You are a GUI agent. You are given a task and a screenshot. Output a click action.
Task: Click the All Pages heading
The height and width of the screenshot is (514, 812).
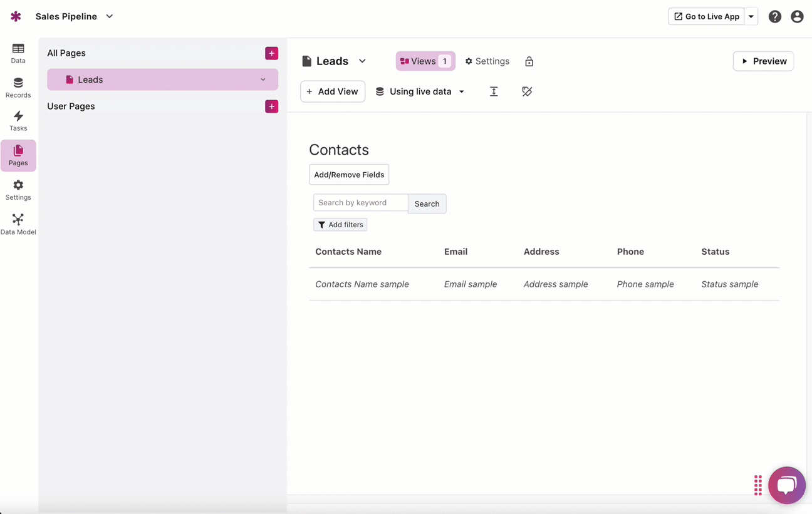66,53
